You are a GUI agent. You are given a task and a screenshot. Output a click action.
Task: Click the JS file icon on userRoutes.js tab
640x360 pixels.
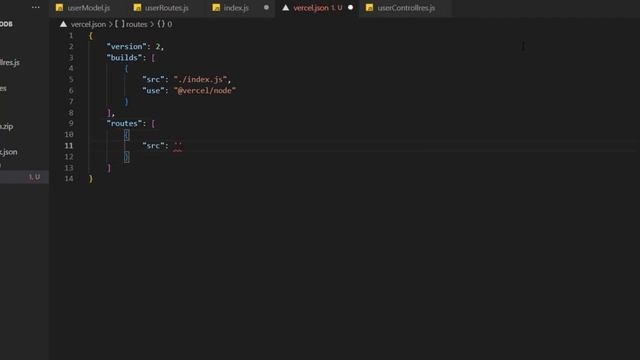coord(138,8)
